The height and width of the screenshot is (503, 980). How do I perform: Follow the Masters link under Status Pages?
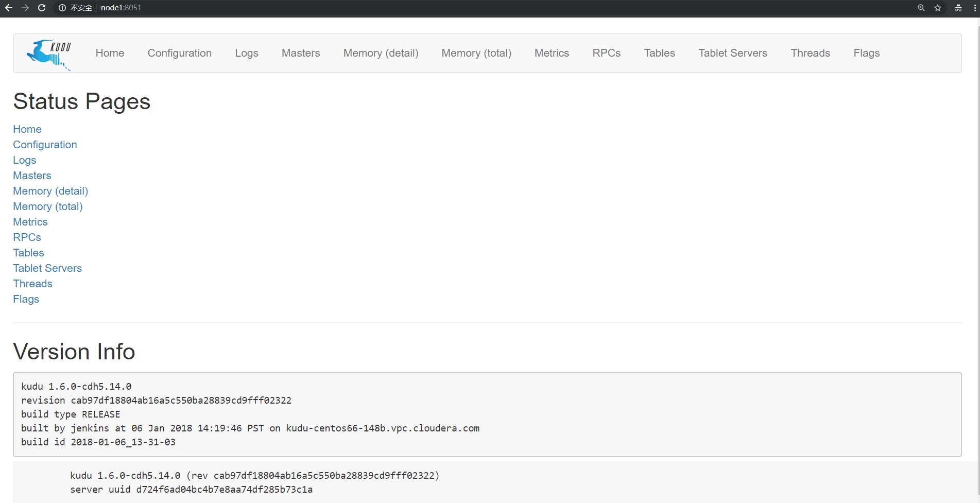click(32, 176)
